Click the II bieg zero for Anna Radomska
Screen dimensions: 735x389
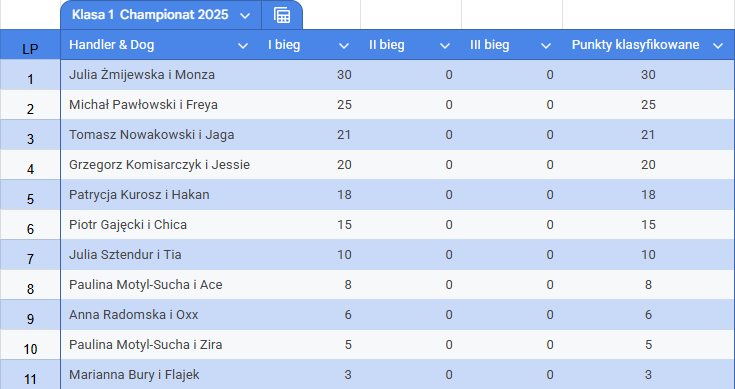449,315
